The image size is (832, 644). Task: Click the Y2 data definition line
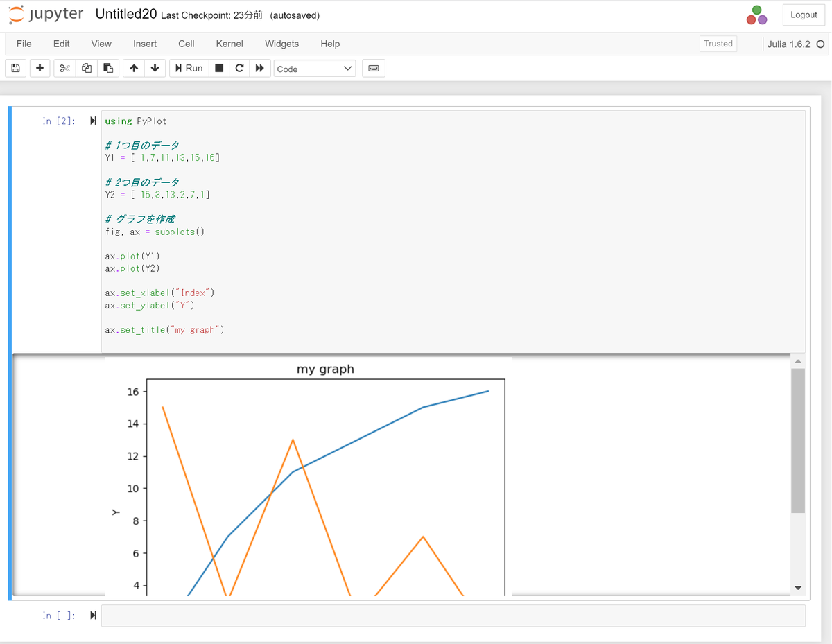pyautogui.click(x=157, y=195)
